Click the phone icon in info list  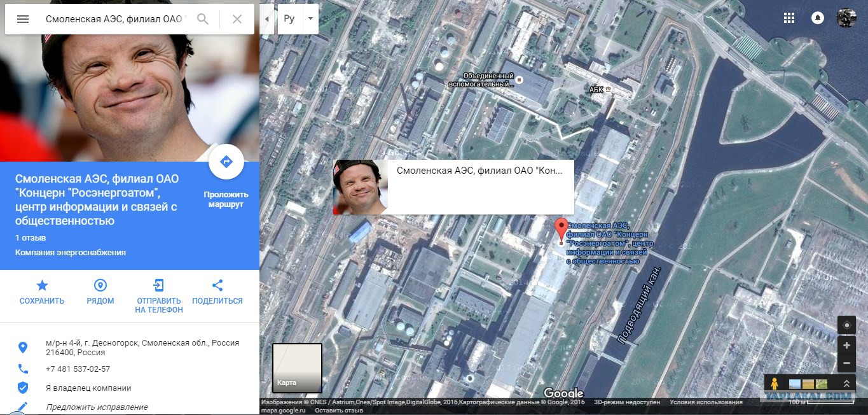(x=23, y=369)
